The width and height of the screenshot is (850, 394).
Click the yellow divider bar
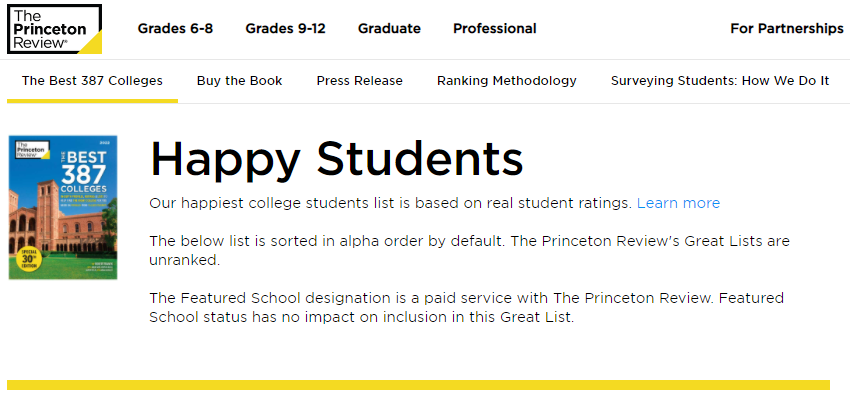[x=418, y=385]
